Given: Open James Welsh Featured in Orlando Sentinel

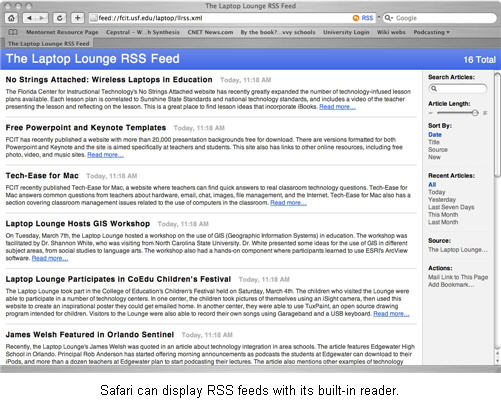Looking at the screenshot, I should [x=90, y=335].
